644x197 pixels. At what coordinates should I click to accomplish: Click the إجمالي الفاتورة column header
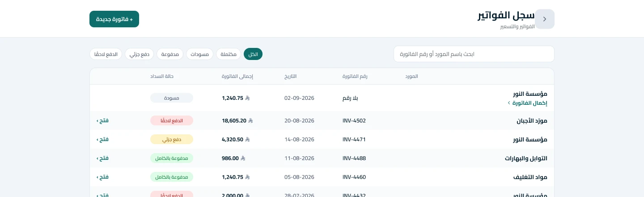237,76
